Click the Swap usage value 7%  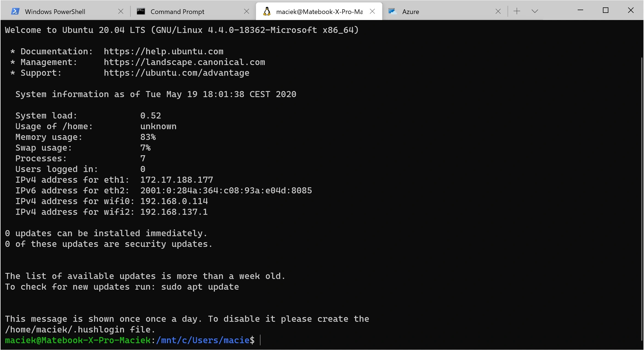tap(145, 148)
